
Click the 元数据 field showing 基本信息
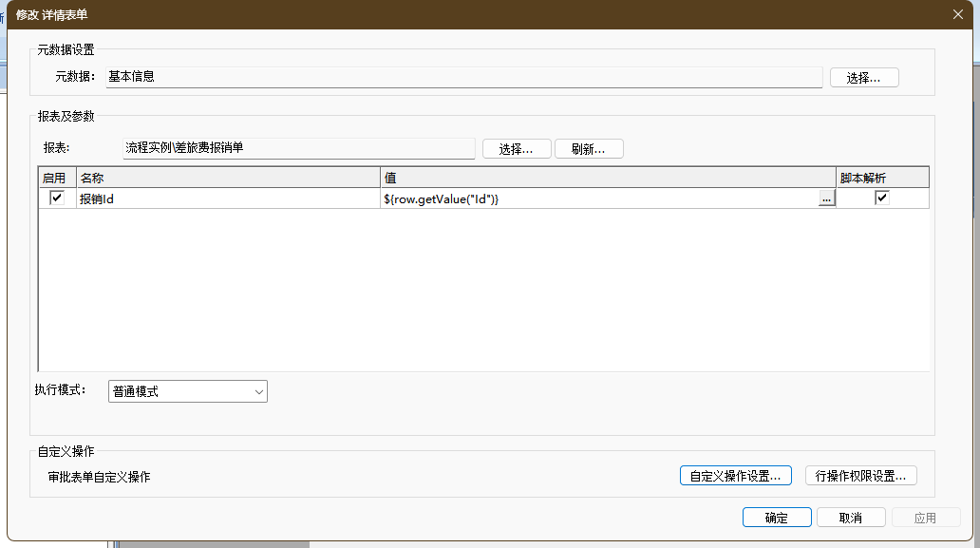(462, 77)
